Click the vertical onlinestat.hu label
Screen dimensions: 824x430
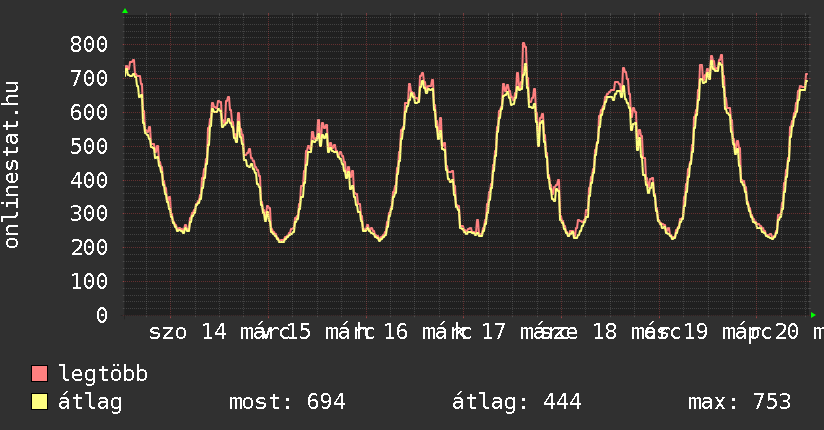tap(12, 166)
